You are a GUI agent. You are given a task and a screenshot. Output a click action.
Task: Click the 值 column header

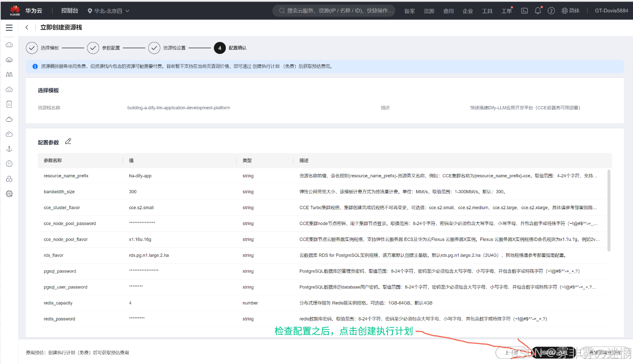point(131,161)
